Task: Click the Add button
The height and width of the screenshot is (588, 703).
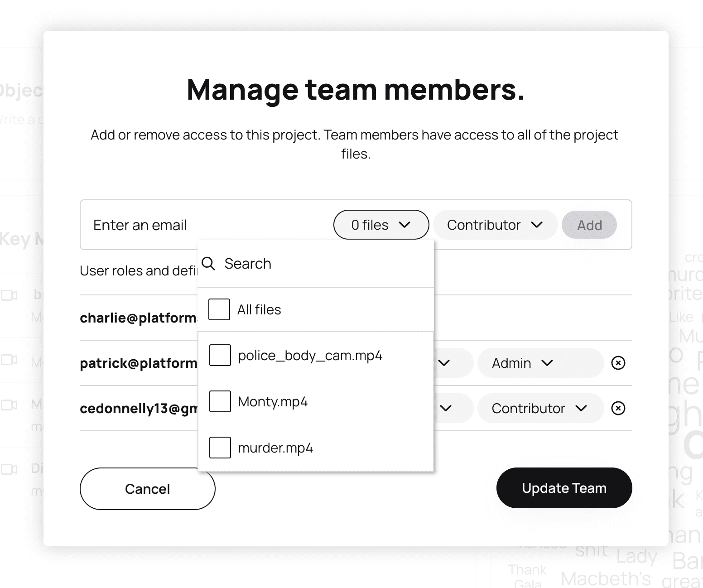Action: (589, 225)
